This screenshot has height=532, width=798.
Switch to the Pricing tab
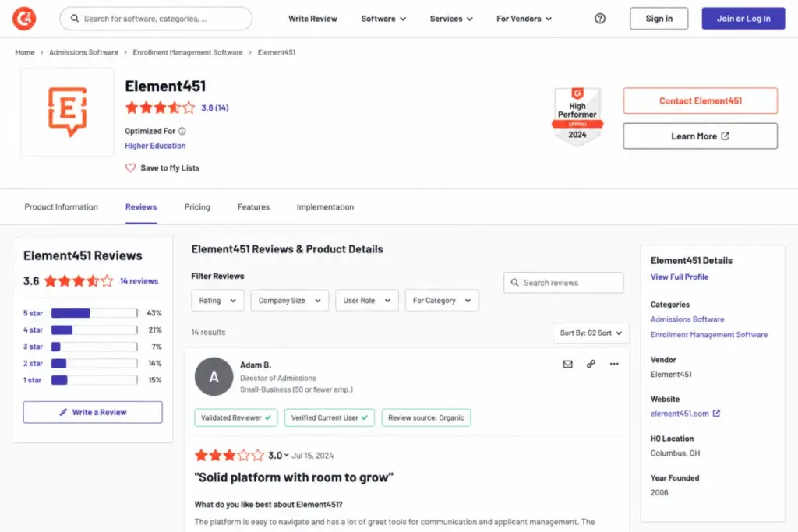tap(197, 207)
